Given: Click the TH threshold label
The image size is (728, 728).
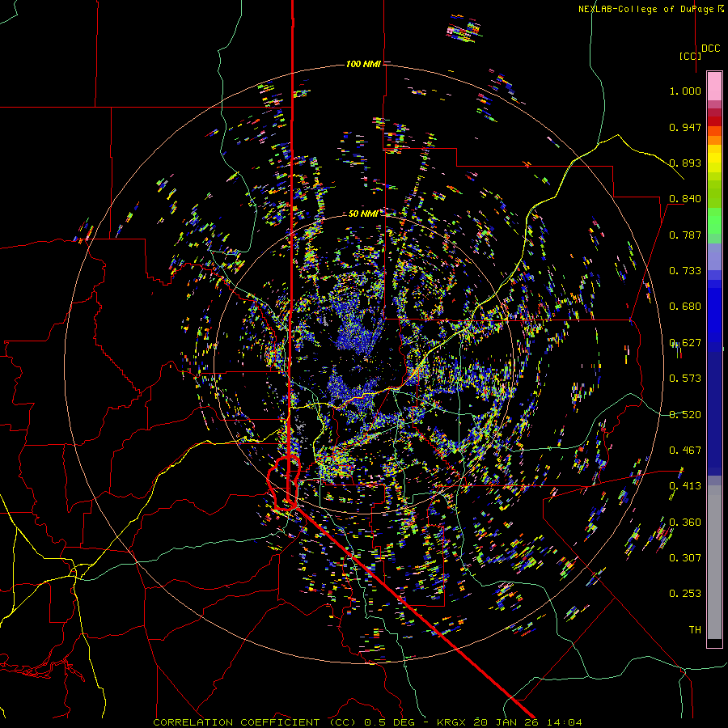Looking at the screenshot, I should point(695,630).
